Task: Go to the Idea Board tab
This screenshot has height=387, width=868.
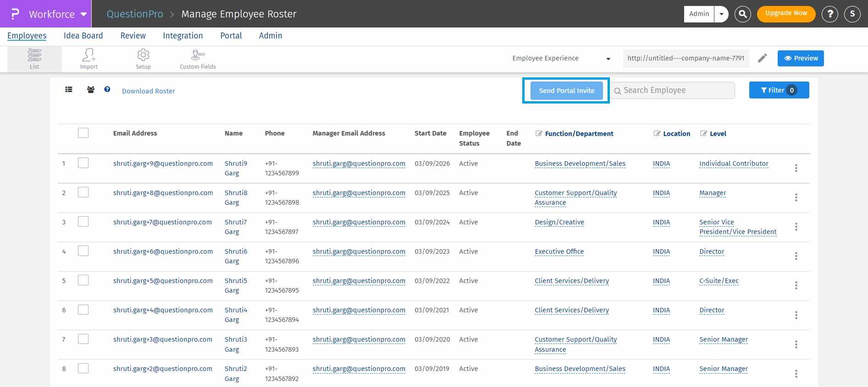Action: click(x=83, y=36)
